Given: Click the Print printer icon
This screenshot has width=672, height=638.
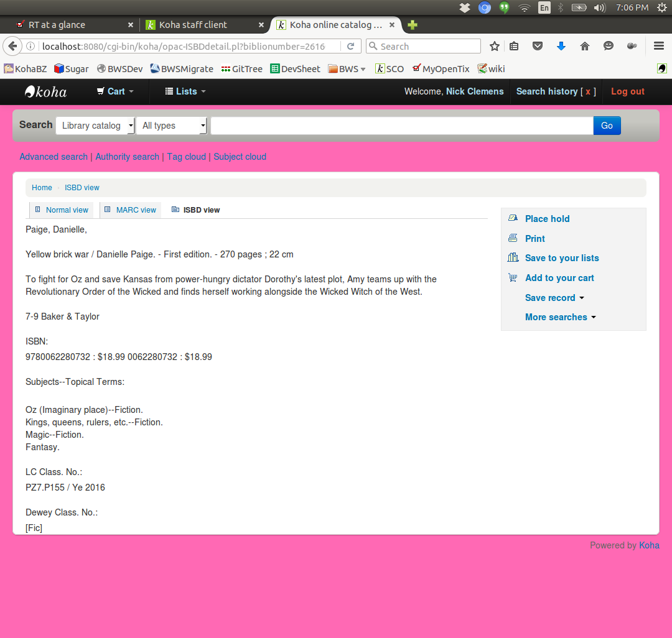Looking at the screenshot, I should (x=513, y=238).
